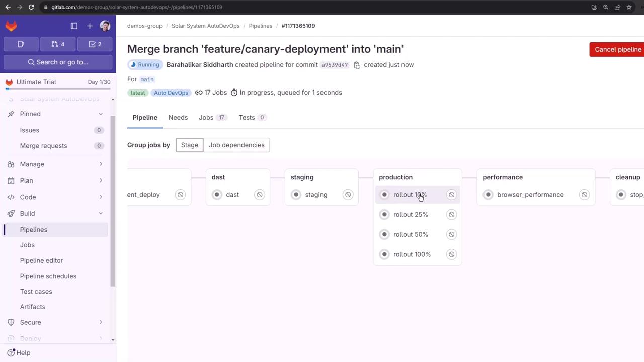Switch to the Jobs tab

point(206,118)
